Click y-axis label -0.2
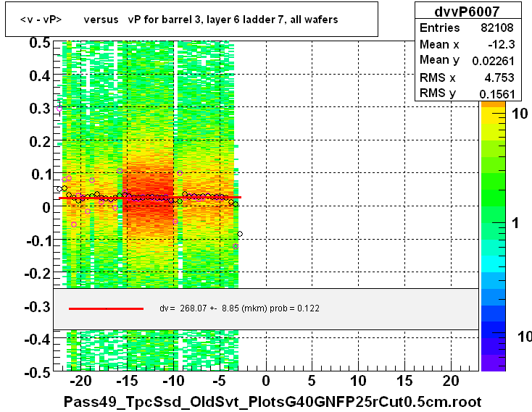 coord(37,273)
